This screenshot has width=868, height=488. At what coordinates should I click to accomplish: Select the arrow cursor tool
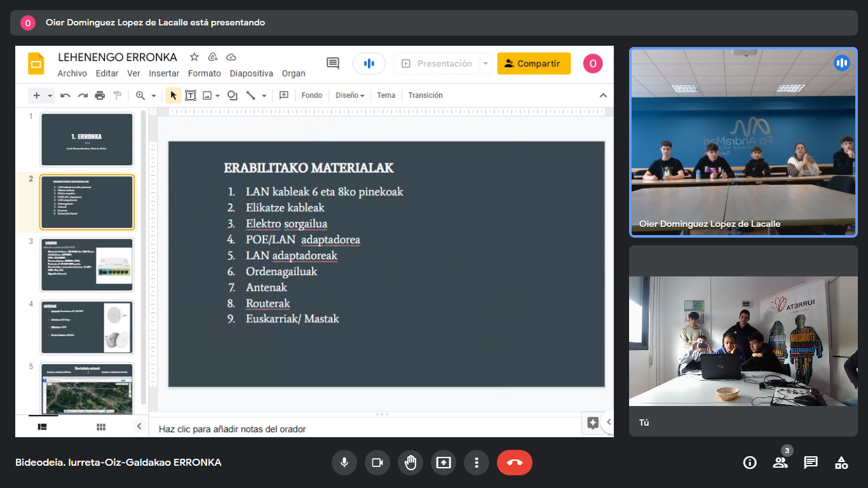(173, 95)
